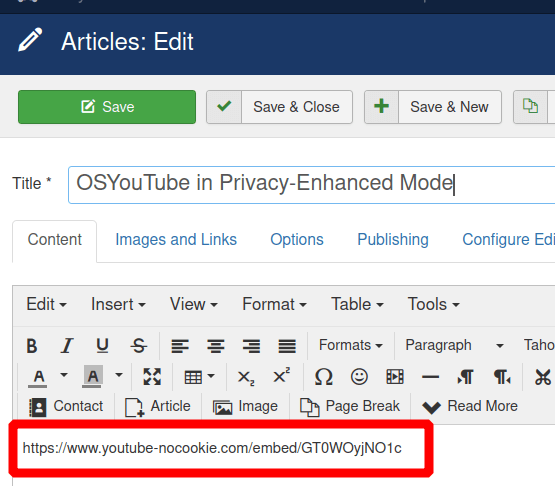This screenshot has height=486, width=555.
Task: Open the editor Edit menu
Action: point(46,304)
